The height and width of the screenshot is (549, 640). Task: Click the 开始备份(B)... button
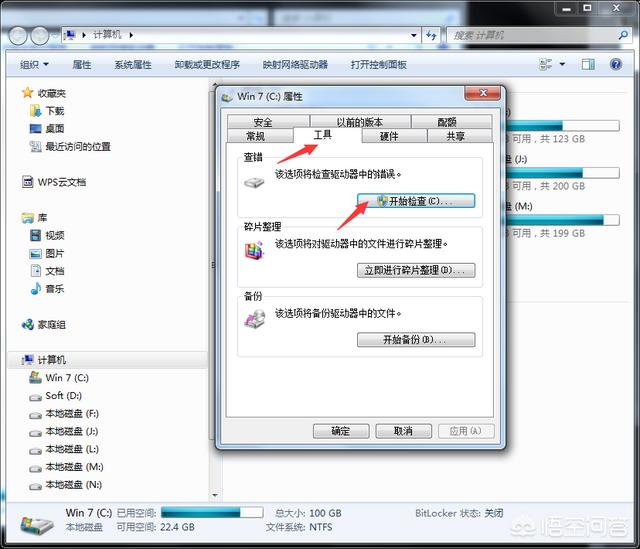pos(416,340)
